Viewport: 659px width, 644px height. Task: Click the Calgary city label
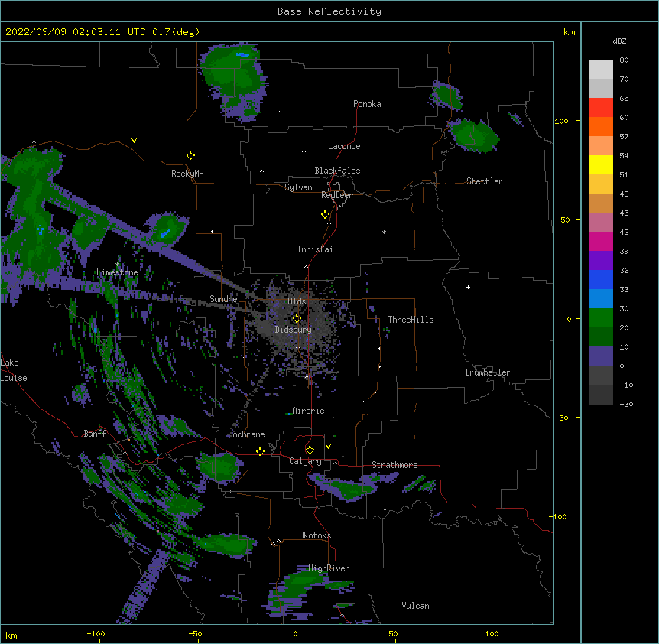click(305, 461)
